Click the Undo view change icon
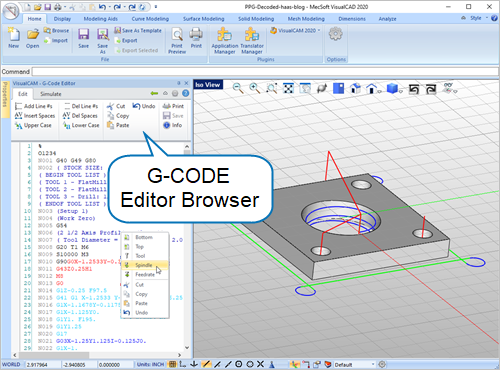 pyautogui.click(x=414, y=89)
